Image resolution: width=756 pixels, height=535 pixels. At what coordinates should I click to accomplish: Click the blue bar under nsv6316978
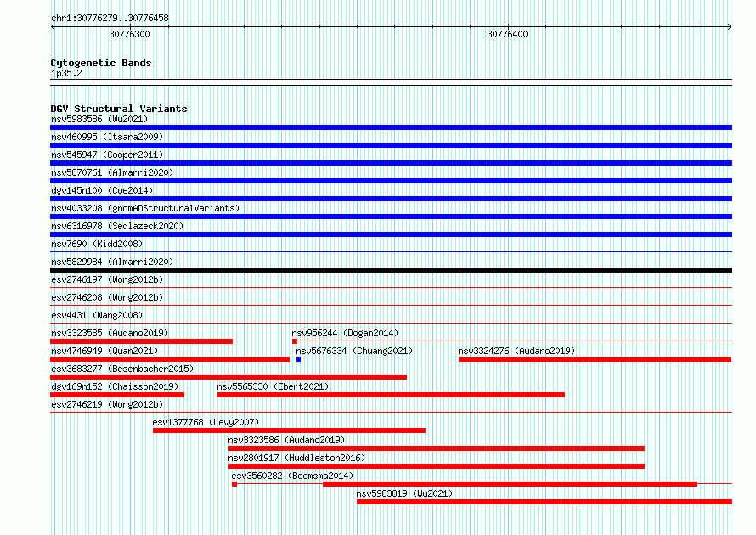click(x=391, y=234)
